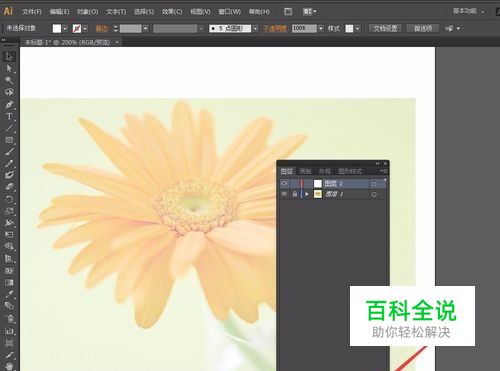The image size is (500, 371).
Task: Switch to the 图形样式 panel tab
Action: [350, 171]
